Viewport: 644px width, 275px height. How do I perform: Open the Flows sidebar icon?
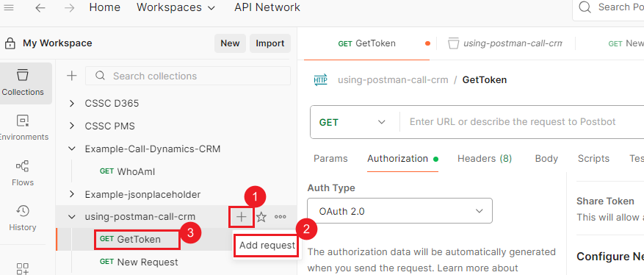click(23, 173)
